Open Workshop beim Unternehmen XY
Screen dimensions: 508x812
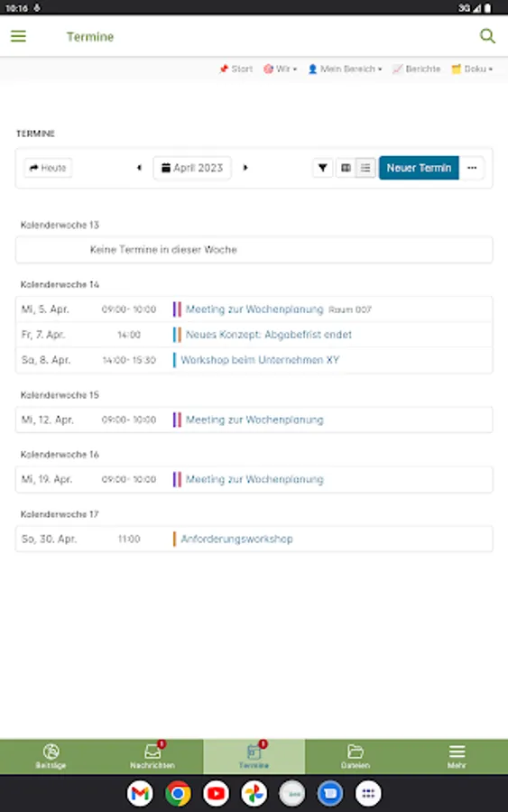pyautogui.click(x=260, y=360)
